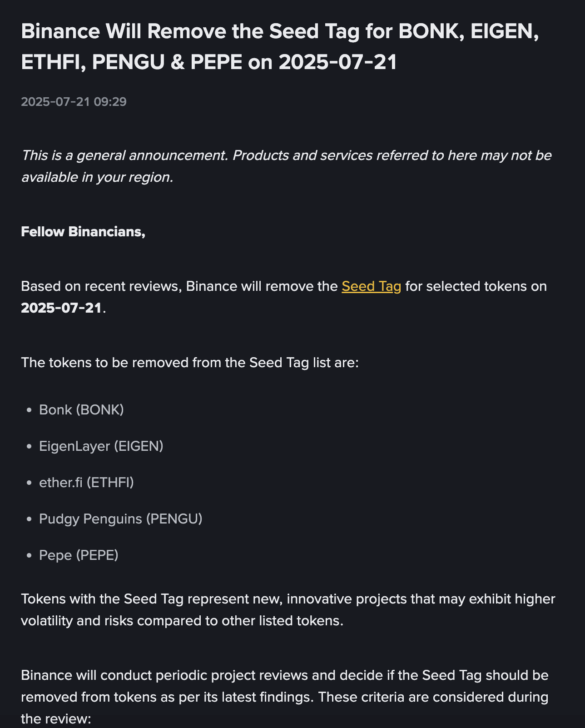Click the bold 2025-07-21 date in the body paragraph
585x728 pixels.
tap(61, 308)
